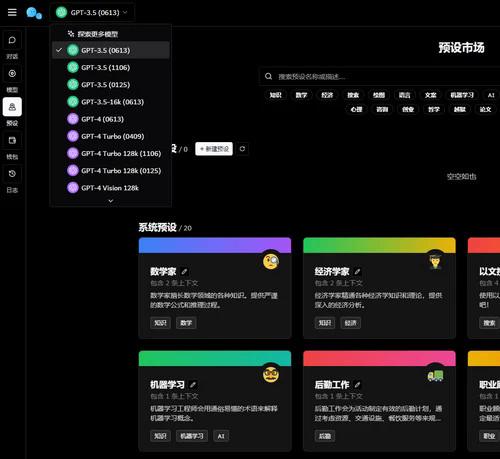Viewport: 500px width, 459px height.
Task: Click the 预设市场 page heading
Action: coord(461,48)
